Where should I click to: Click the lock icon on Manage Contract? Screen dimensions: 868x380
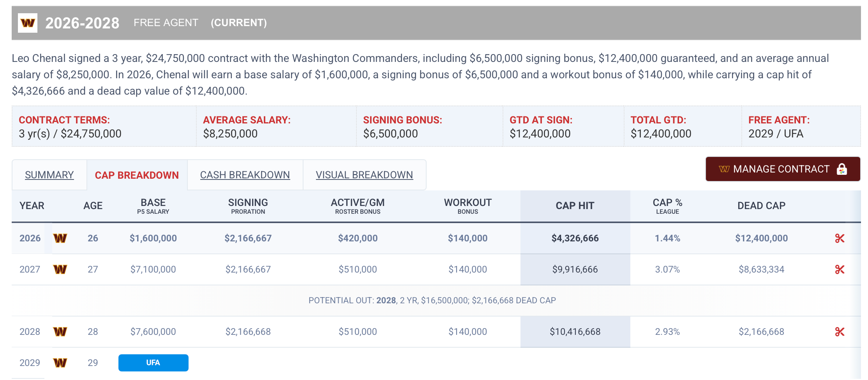(x=842, y=169)
